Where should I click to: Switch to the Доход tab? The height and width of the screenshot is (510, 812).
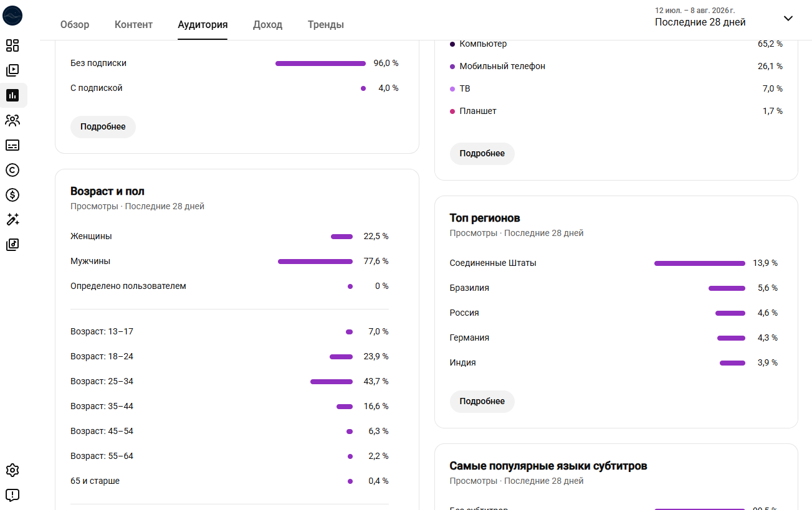[x=267, y=25]
